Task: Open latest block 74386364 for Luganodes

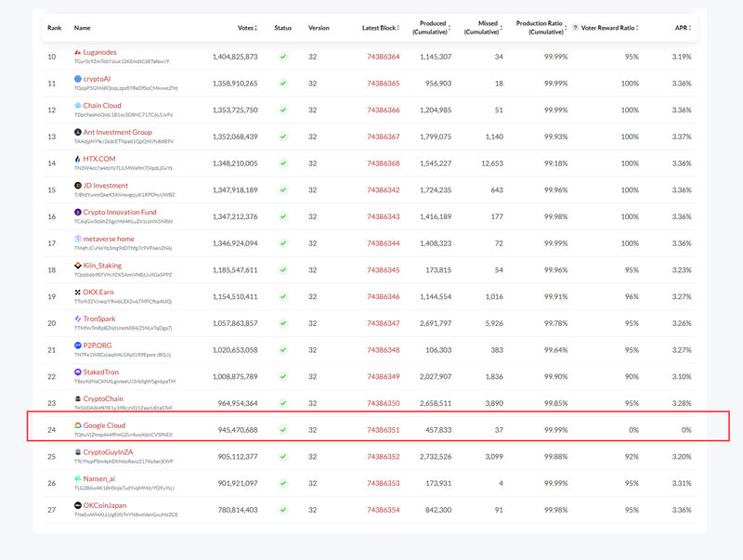Action: pos(383,57)
